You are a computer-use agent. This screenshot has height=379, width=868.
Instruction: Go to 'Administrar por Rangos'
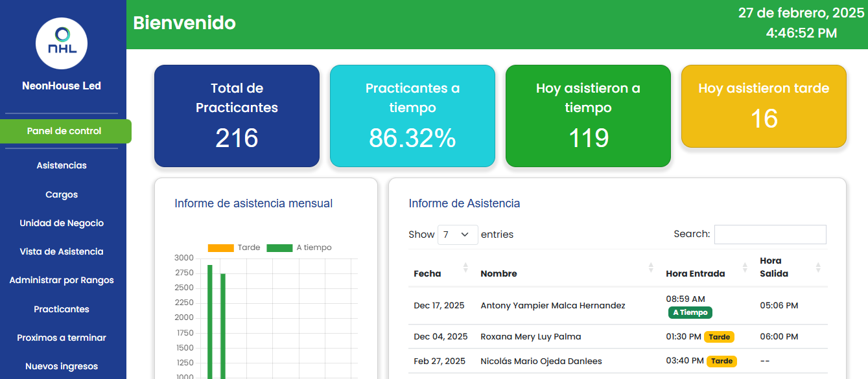62,280
